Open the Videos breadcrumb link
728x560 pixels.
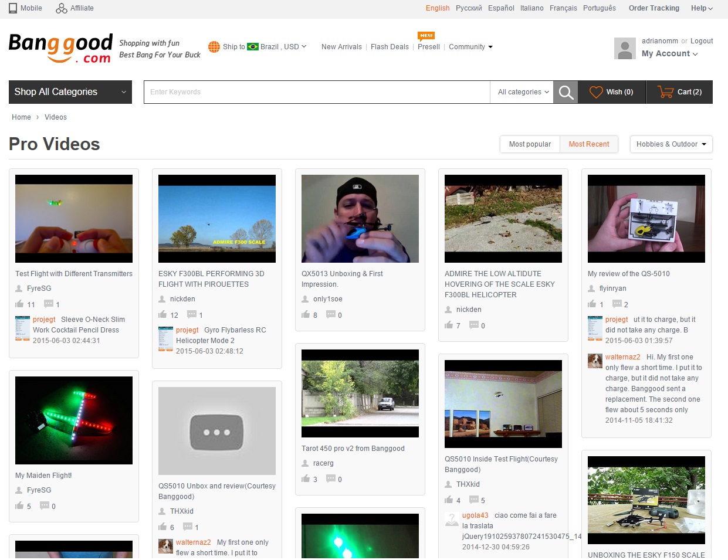56,117
